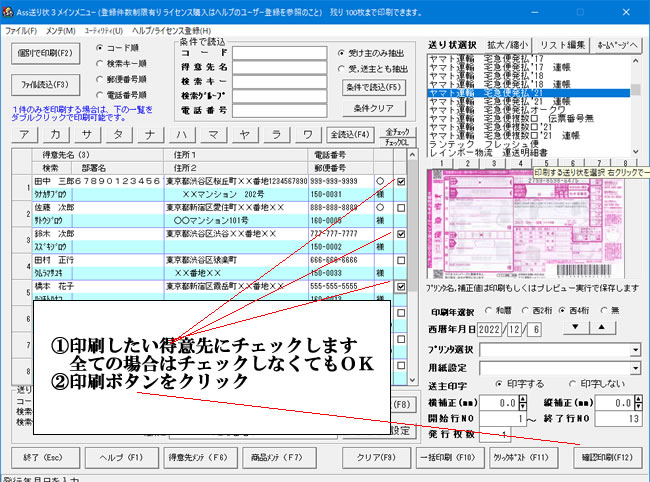Open the ヘルプ/ライセンス登録(H) menu

tap(174, 31)
